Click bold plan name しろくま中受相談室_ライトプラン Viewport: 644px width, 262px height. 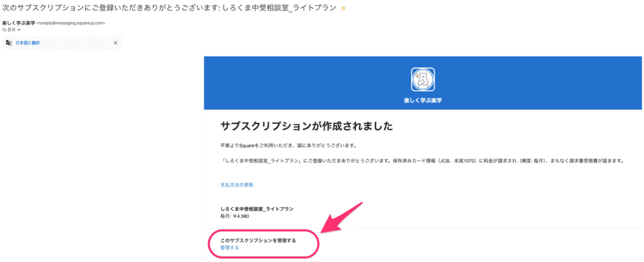pos(257,209)
